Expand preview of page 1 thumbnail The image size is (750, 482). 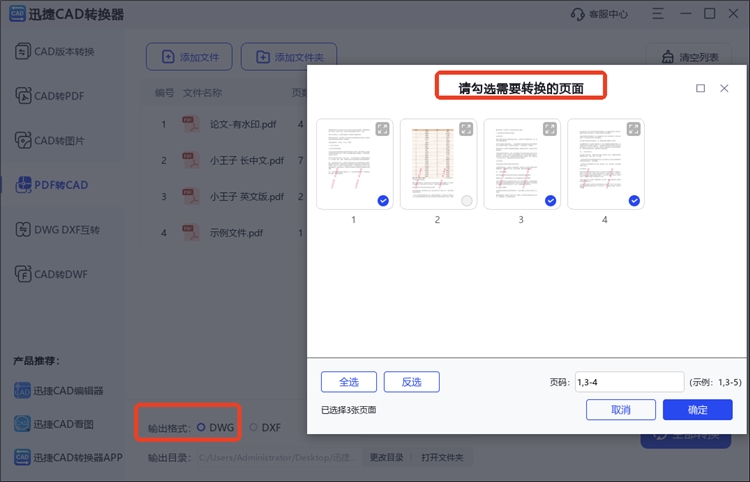pyautogui.click(x=382, y=129)
